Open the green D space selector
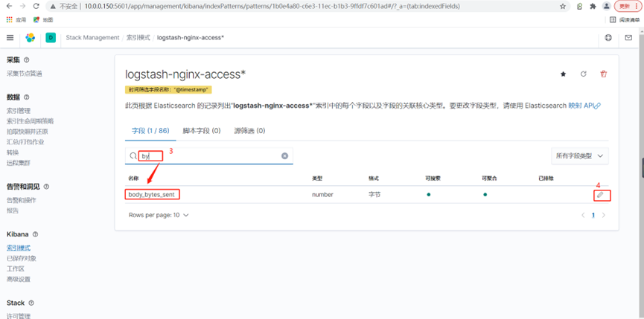This screenshot has height=319, width=644. [51, 38]
